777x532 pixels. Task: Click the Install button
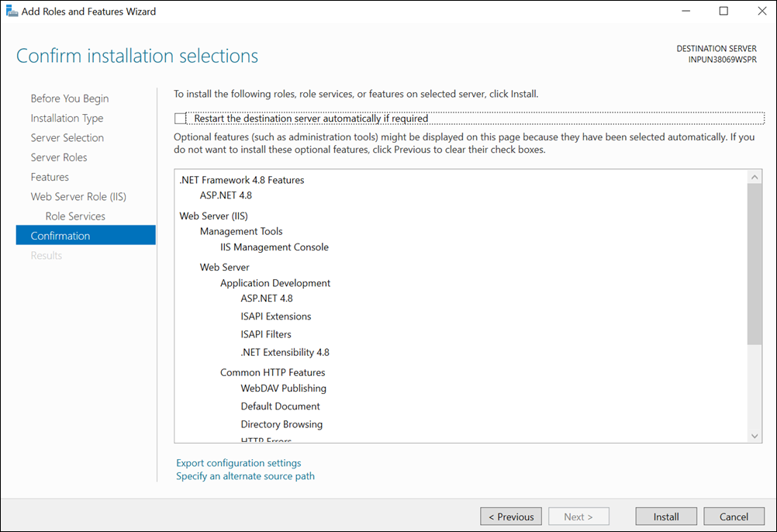click(665, 516)
